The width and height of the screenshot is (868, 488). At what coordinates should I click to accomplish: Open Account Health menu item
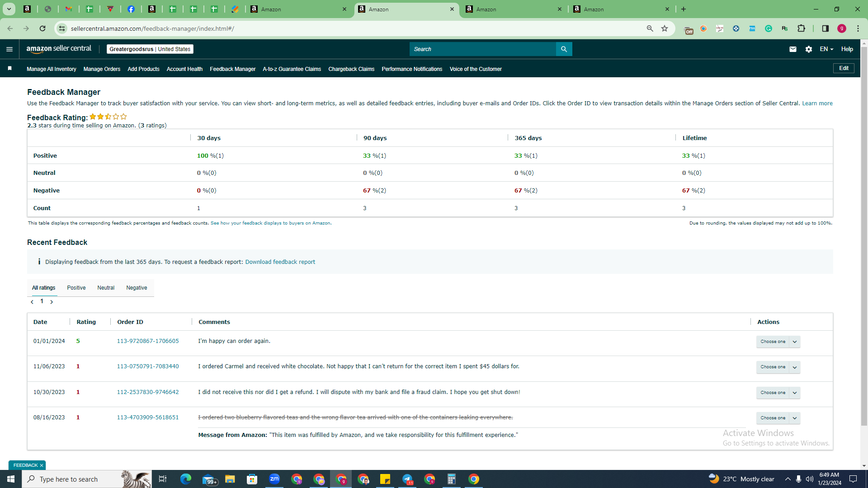(x=184, y=69)
